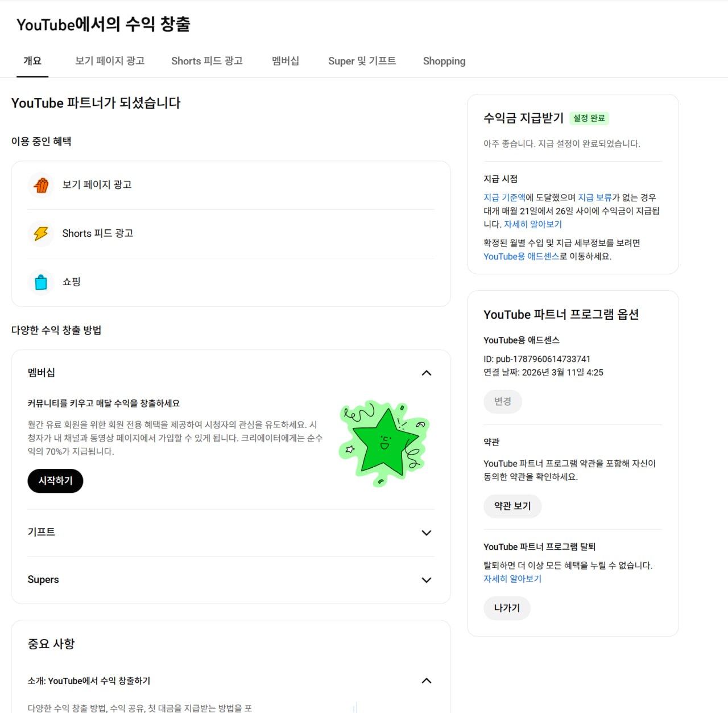Switch to the 보기 페이지 광고 tab

[110, 61]
